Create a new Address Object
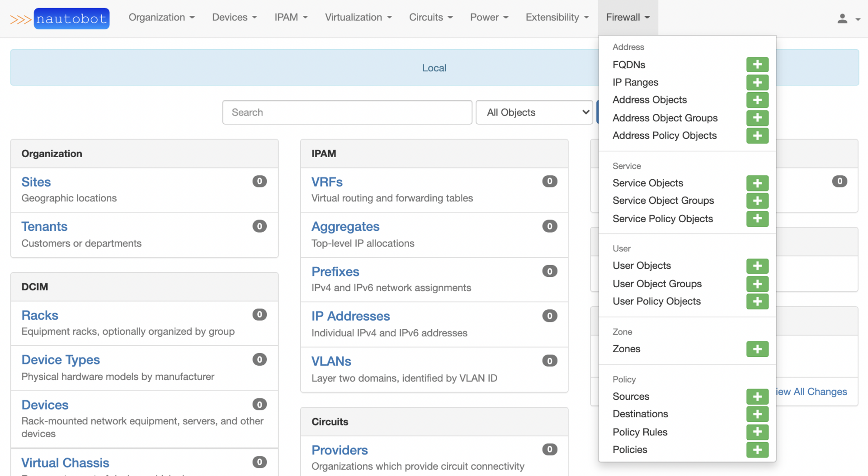Screen dimensions: 868x476 (757, 100)
